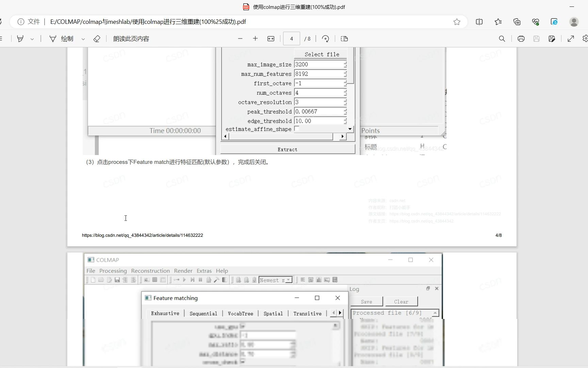Click the address bar PDF path
The width and height of the screenshot is (588, 368).
tap(148, 22)
